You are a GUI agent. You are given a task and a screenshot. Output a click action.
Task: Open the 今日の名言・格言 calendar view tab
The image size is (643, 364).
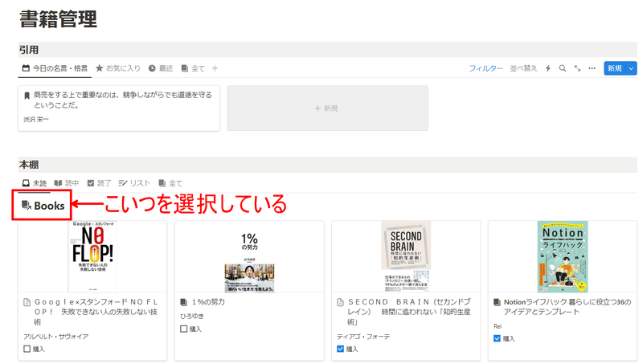point(55,68)
